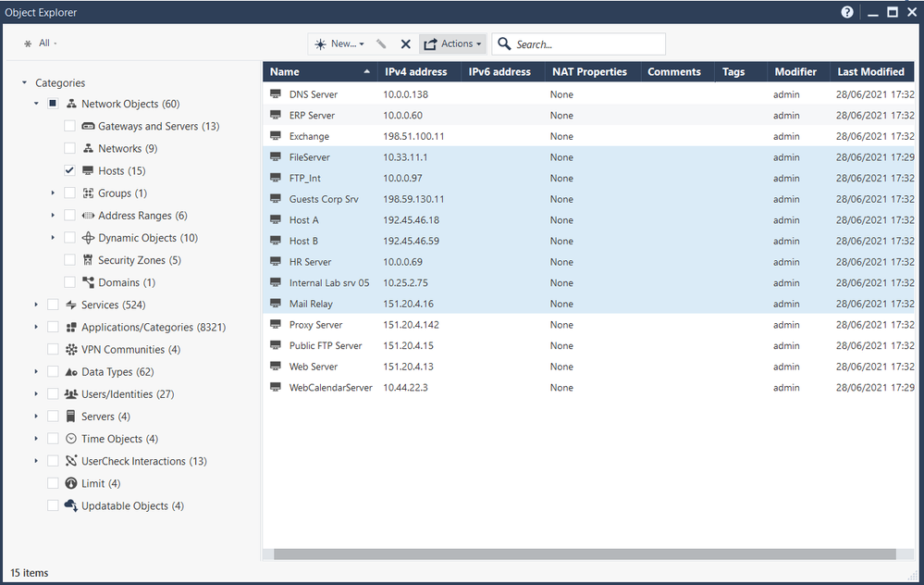Screen dimensions: 924x585
Task: Click the Security Zones icon
Action: point(88,260)
